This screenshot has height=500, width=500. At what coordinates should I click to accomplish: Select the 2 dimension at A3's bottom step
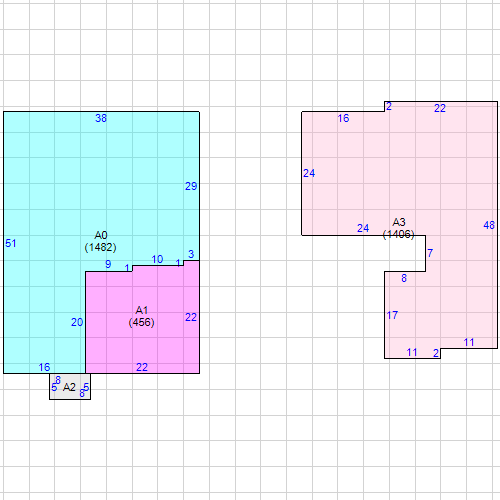tap(436, 353)
